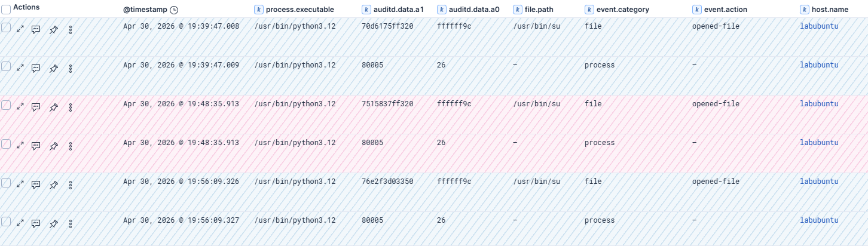Screen dimensions: 868x246
Task: Follow the labubuntu link in the last row
Action: click(x=819, y=220)
